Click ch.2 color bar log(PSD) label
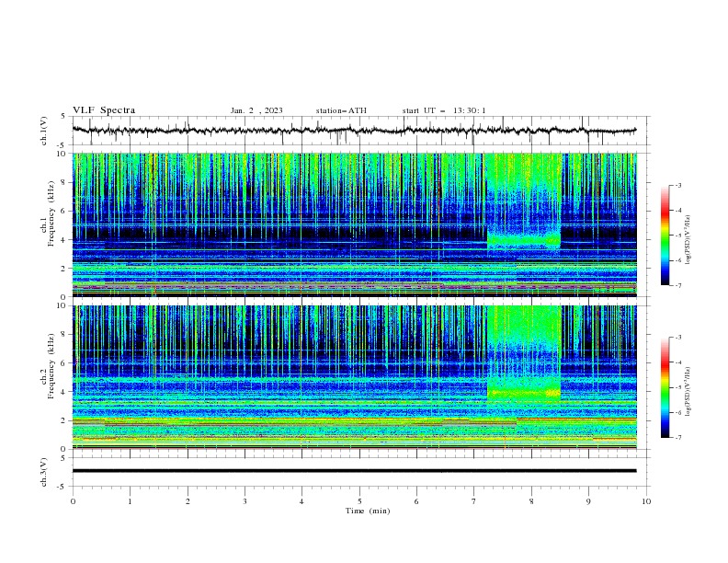The width and height of the screenshot is (728, 563). click(x=688, y=392)
